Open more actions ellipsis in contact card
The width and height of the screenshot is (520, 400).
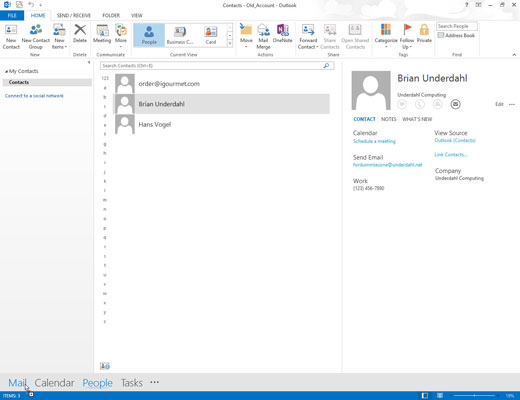tap(512, 104)
